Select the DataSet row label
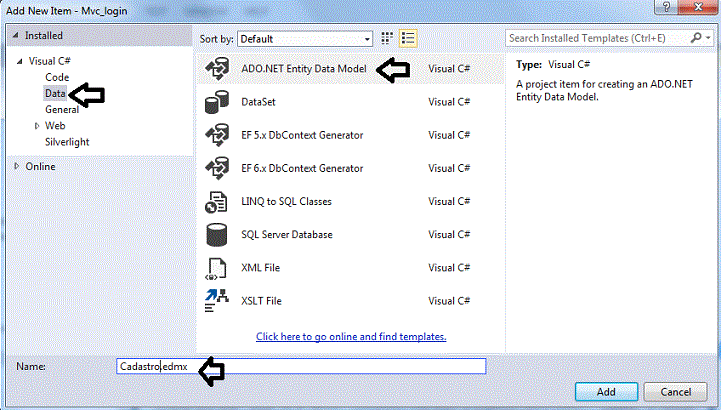721x410 pixels. 258,102
